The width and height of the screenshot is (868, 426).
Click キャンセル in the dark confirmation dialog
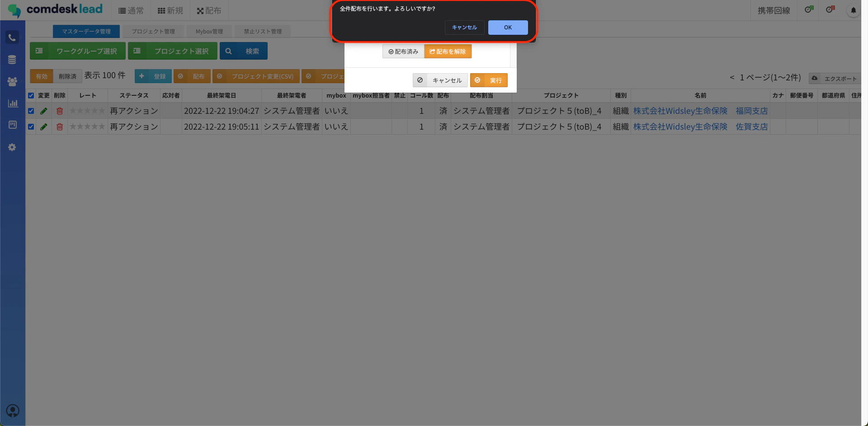coord(464,28)
